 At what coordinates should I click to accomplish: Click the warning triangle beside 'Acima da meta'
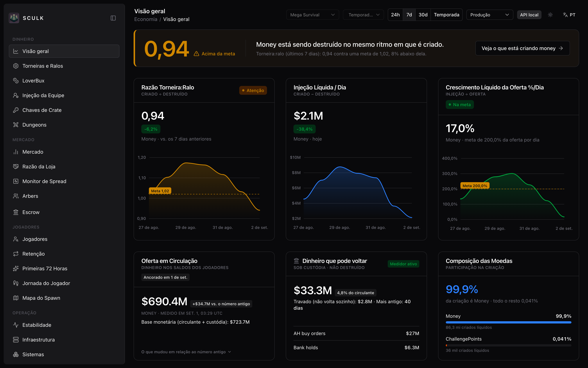pyautogui.click(x=196, y=54)
